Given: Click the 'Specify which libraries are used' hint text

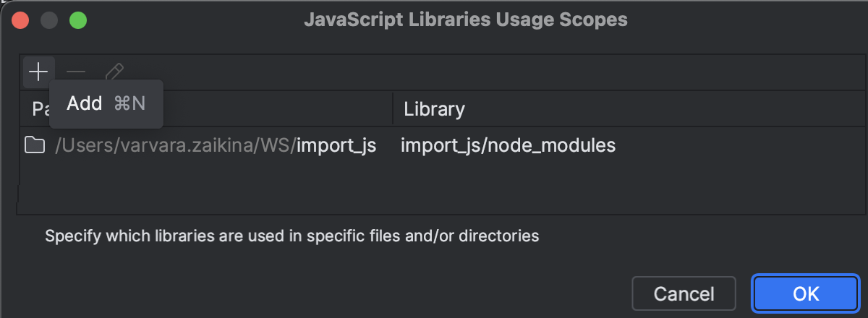Looking at the screenshot, I should coord(292,236).
